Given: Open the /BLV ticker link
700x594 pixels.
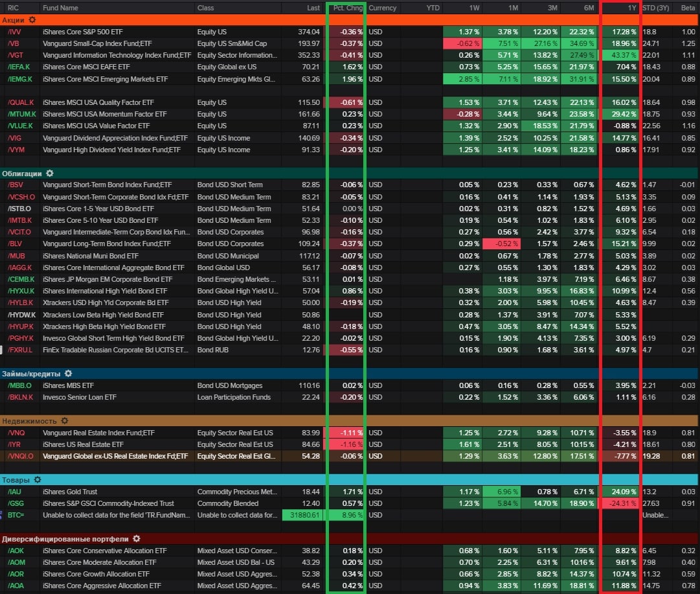Looking at the screenshot, I should point(15,244).
